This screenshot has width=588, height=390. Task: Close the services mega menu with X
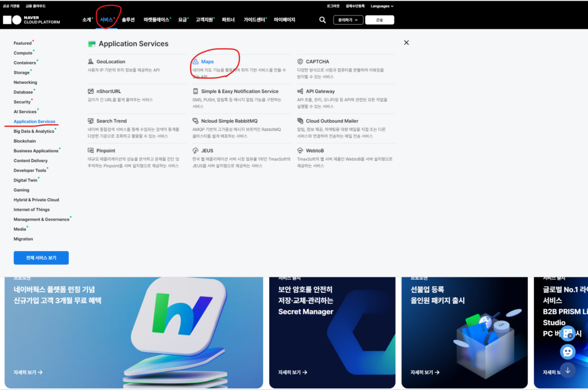406,43
